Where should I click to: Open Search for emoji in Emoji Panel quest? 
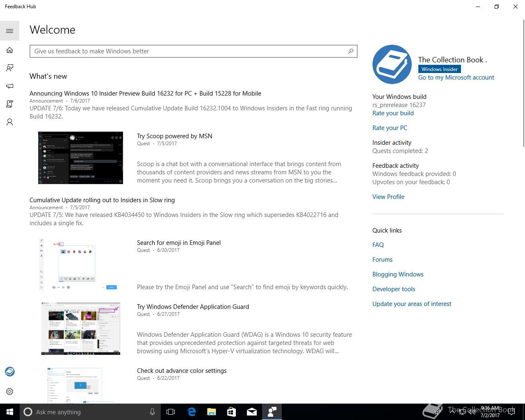click(179, 243)
